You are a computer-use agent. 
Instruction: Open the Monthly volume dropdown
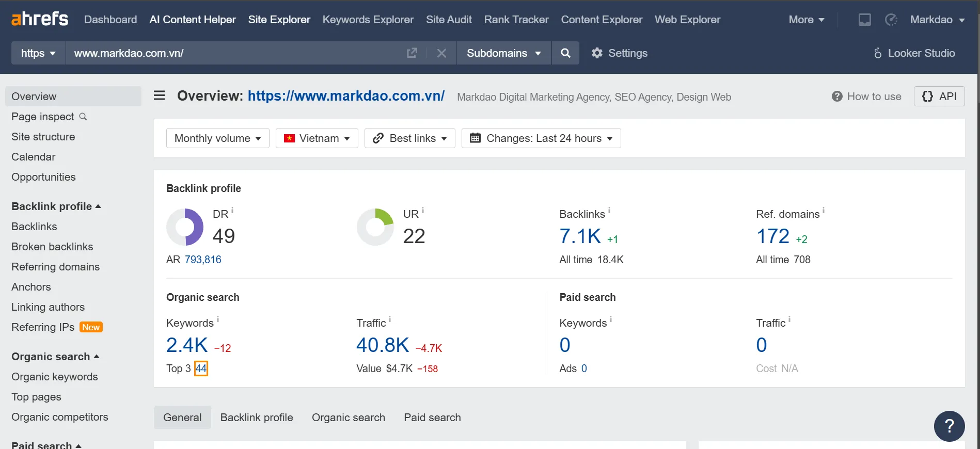pos(218,138)
